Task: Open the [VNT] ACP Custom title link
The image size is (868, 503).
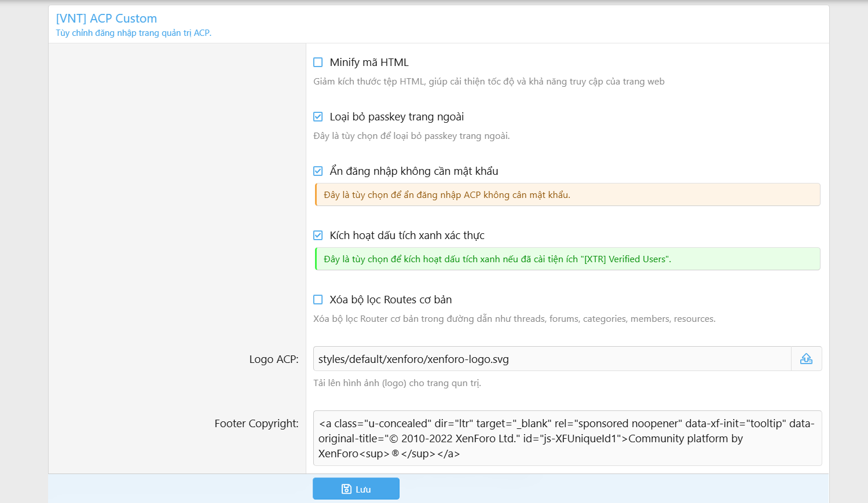Action: 107,19
